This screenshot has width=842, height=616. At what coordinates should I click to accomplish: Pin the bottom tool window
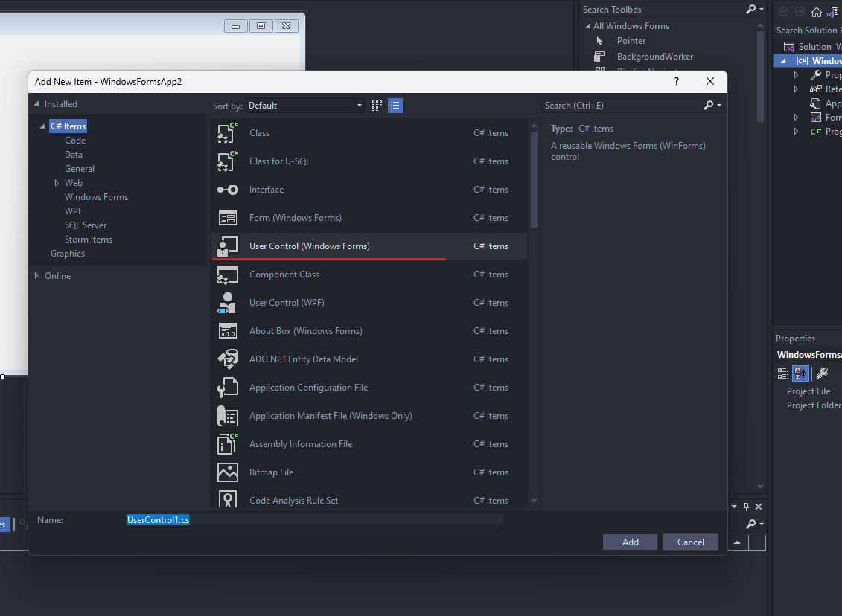pos(746,507)
